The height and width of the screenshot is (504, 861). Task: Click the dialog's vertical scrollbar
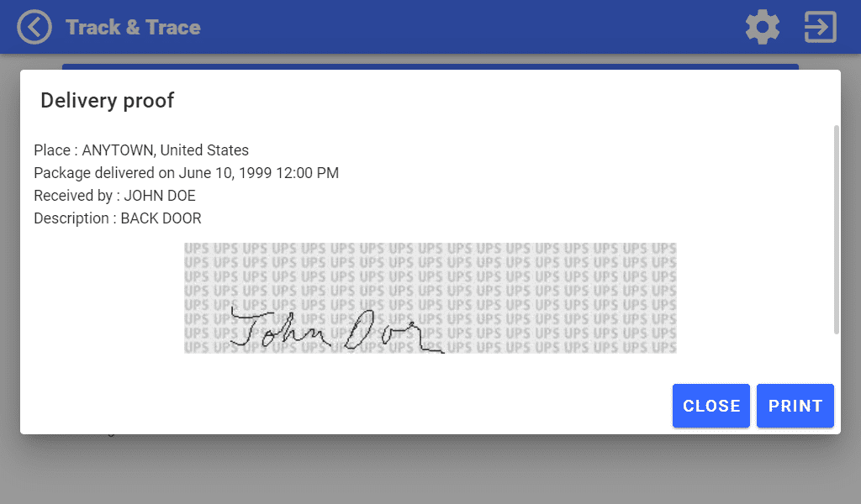[x=836, y=229]
